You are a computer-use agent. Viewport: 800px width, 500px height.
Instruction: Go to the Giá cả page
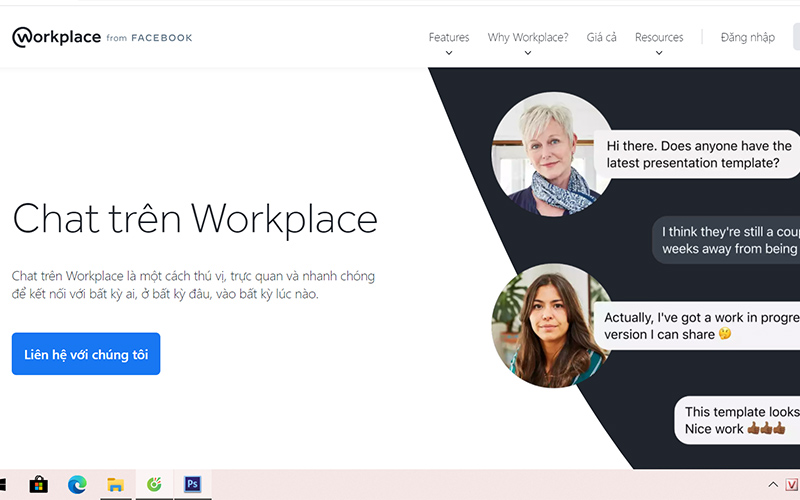(601, 37)
